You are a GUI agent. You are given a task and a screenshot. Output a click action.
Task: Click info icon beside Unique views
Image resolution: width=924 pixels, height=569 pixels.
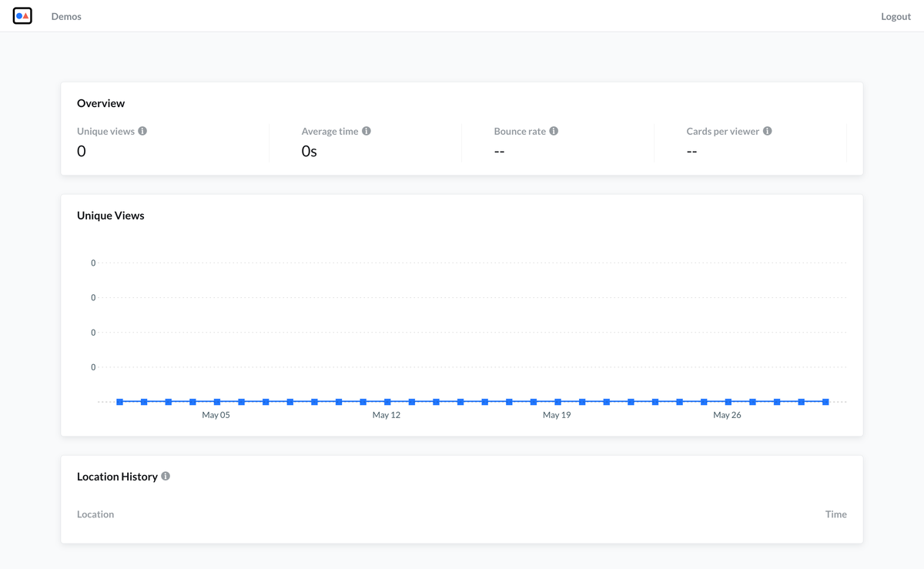pyautogui.click(x=142, y=131)
